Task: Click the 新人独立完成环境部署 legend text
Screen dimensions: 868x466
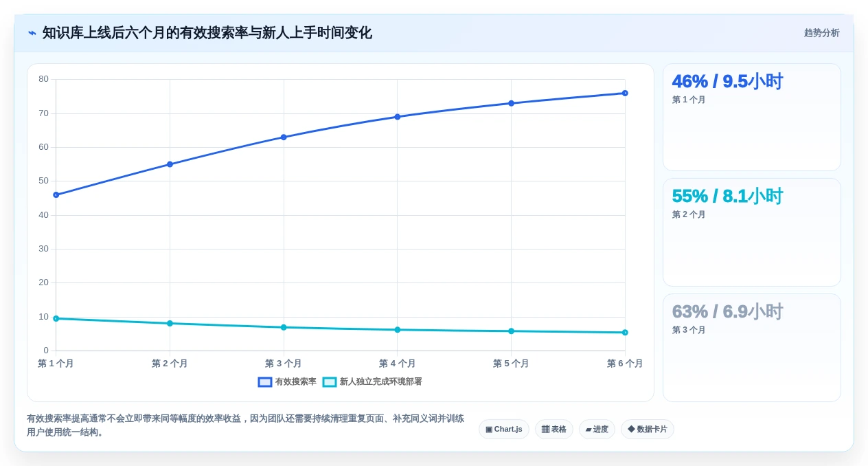Action: click(381, 382)
